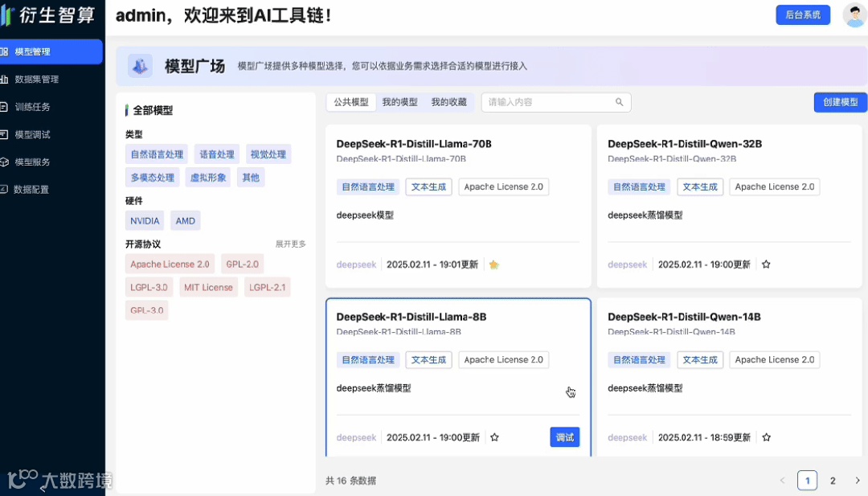Open the DeepSeek-R1-Distill-Qwen-32B card title
Viewport: 868px width, 496px height.
pyautogui.click(x=685, y=144)
